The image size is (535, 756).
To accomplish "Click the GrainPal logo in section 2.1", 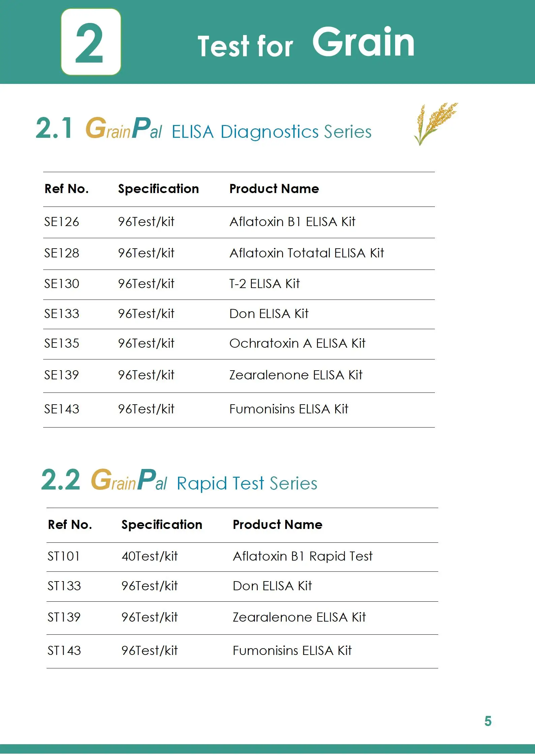I will tap(123, 129).
